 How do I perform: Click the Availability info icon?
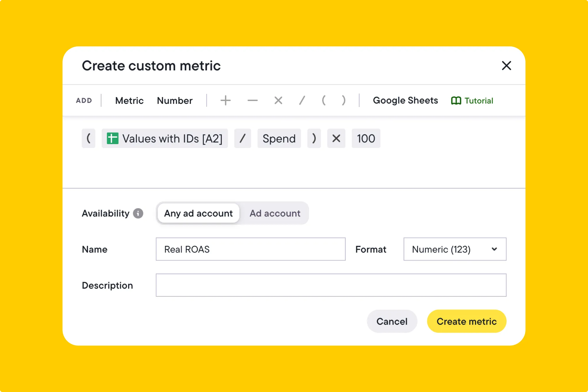(138, 213)
